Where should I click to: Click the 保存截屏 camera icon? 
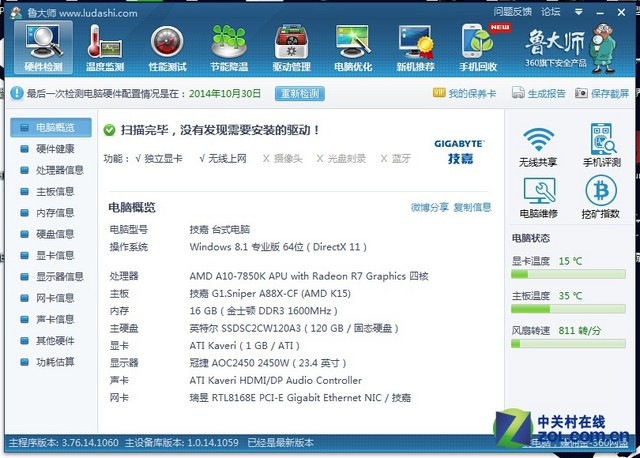pos(581,93)
